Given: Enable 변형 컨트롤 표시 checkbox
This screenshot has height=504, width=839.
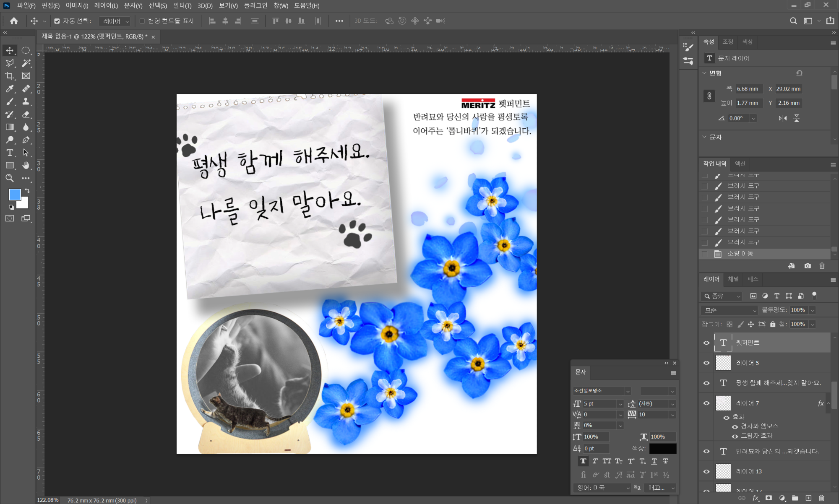Looking at the screenshot, I should pos(142,21).
